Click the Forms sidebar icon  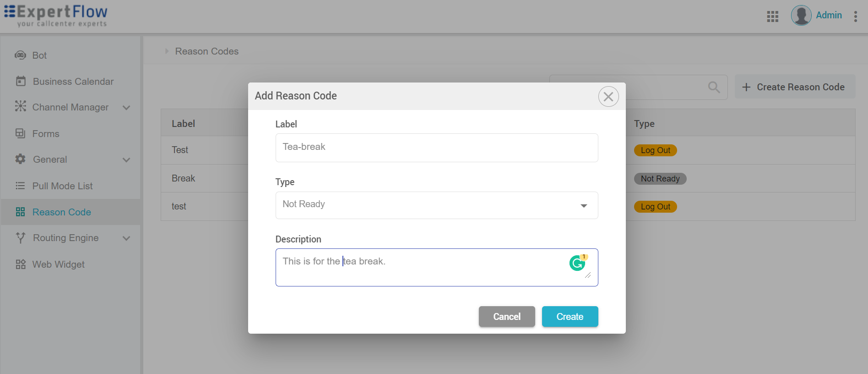[20, 133]
